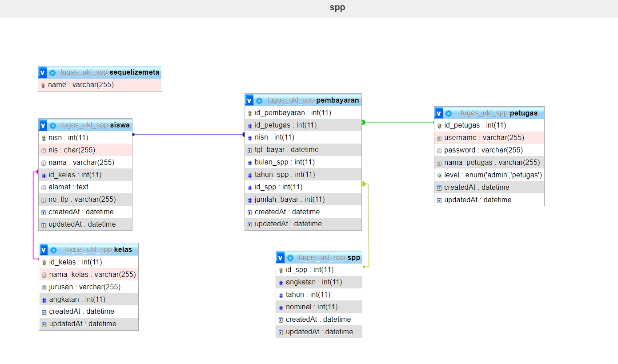Collapse the spp table with its V toggle
Screen dimensions: 618x364
pyautogui.click(x=281, y=258)
